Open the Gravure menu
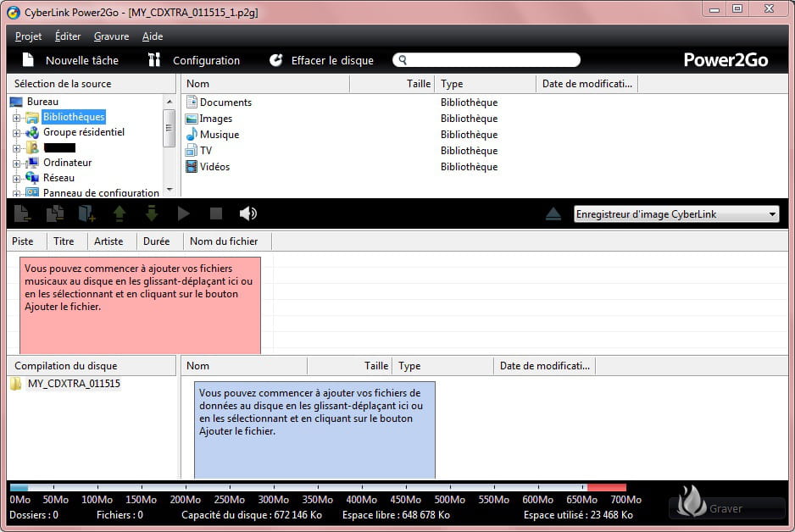 coord(111,36)
